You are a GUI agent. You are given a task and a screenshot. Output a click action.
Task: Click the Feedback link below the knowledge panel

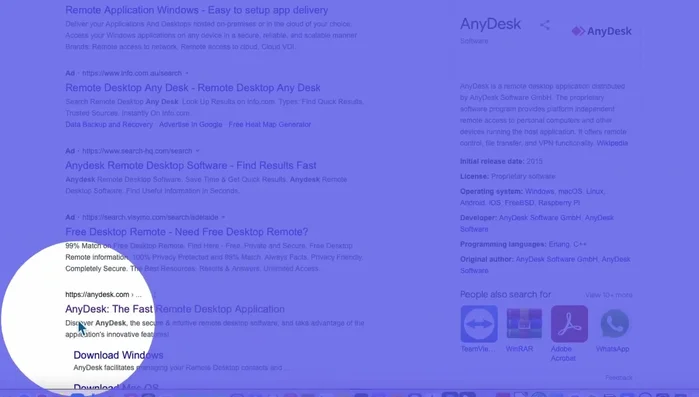pos(619,377)
